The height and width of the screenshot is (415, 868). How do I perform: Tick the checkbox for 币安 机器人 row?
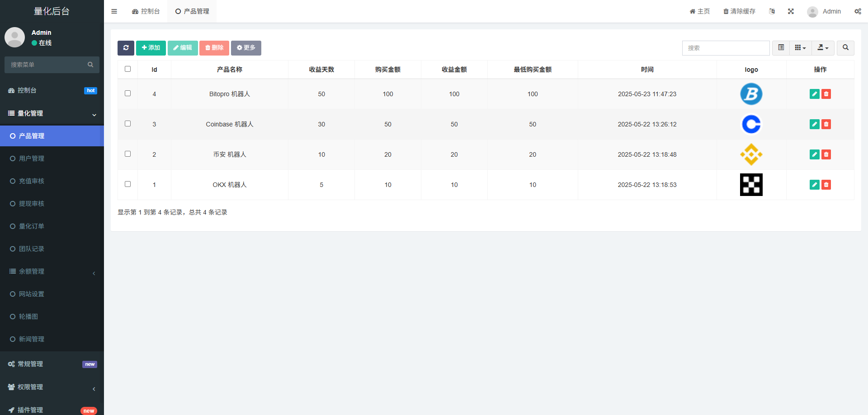[127, 154]
